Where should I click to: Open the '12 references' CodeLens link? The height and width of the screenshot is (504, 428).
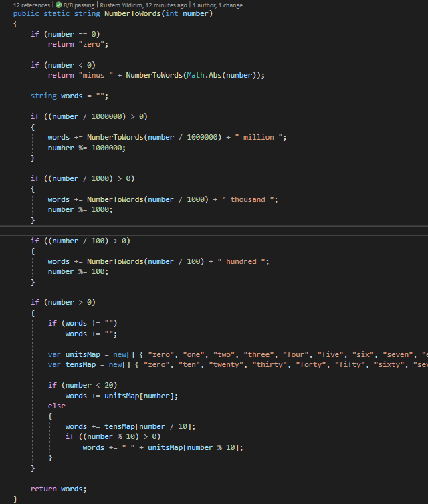coord(31,5)
